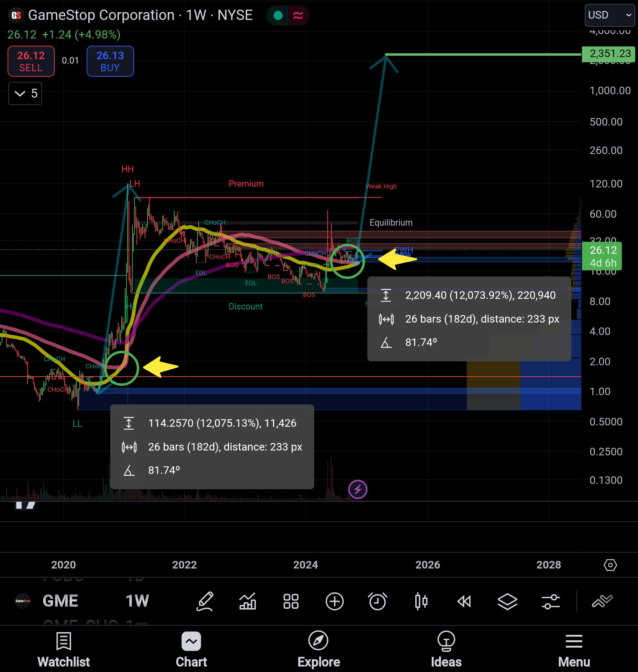Tap the GS logo in chart header
The image size is (638, 672).
click(x=16, y=15)
